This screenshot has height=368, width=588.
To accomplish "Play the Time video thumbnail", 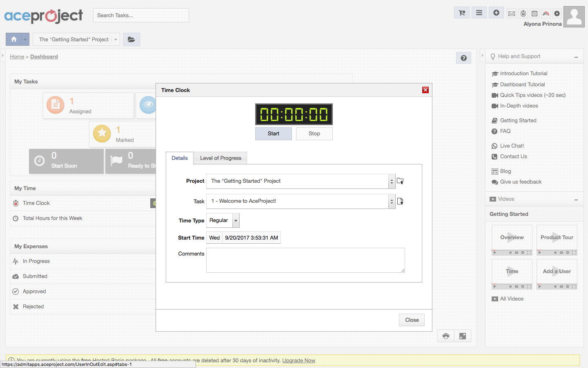I will point(512,274).
